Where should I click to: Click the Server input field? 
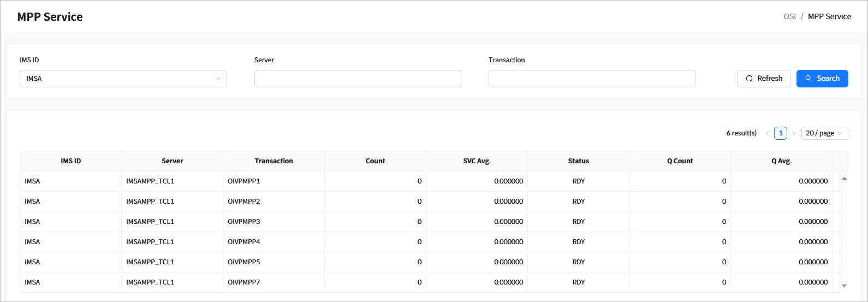[x=357, y=79]
